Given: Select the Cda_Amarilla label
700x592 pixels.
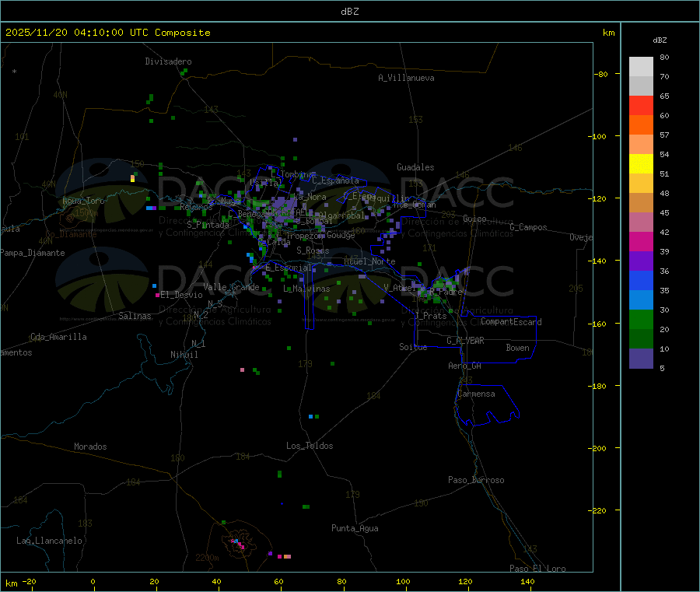Looking at the screenshot, I should pos(58,337).
